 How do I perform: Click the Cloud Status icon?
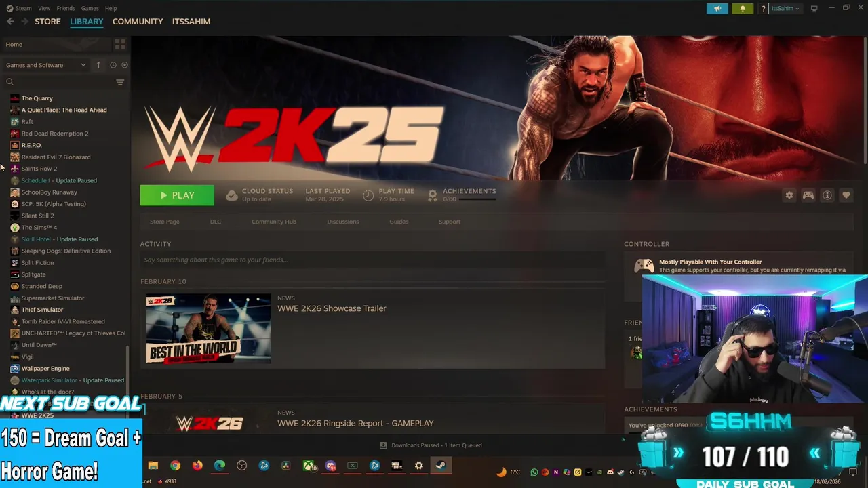(232, 195)
